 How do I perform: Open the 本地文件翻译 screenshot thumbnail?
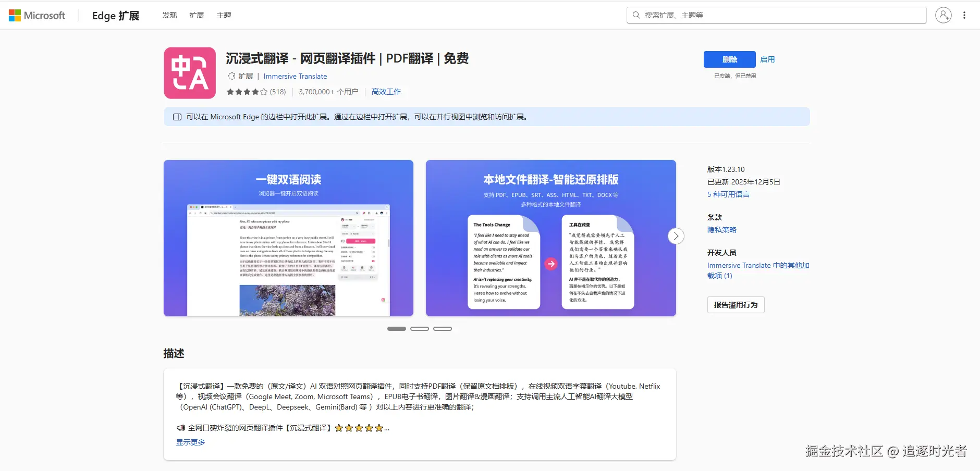tap(551, 238)
